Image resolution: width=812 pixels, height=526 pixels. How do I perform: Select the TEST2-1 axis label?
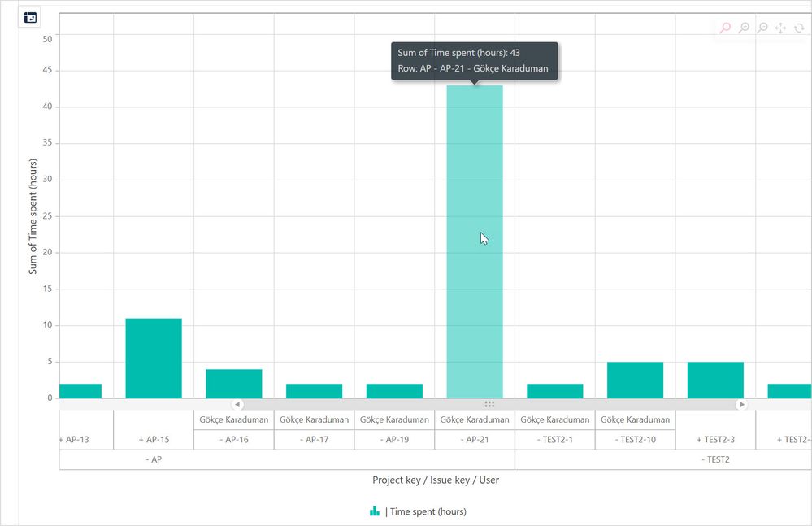[x=554, y=439]
